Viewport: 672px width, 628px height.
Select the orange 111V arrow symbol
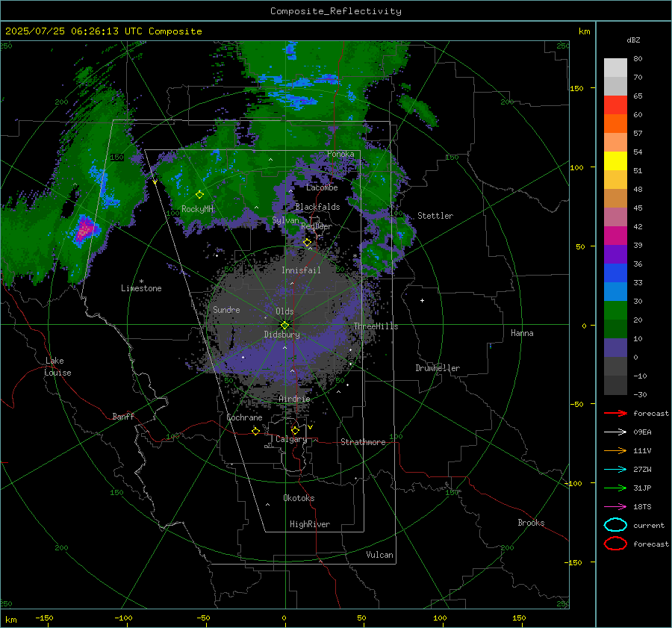(615, 450)
